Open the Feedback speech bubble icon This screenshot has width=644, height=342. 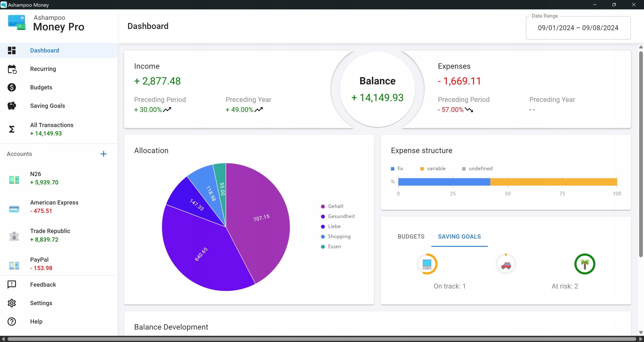tap(12, 284)
